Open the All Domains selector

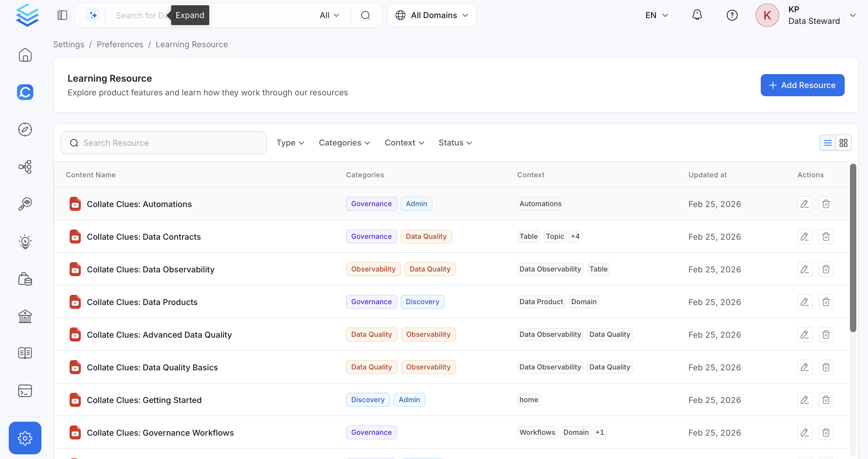click(432, 15)
